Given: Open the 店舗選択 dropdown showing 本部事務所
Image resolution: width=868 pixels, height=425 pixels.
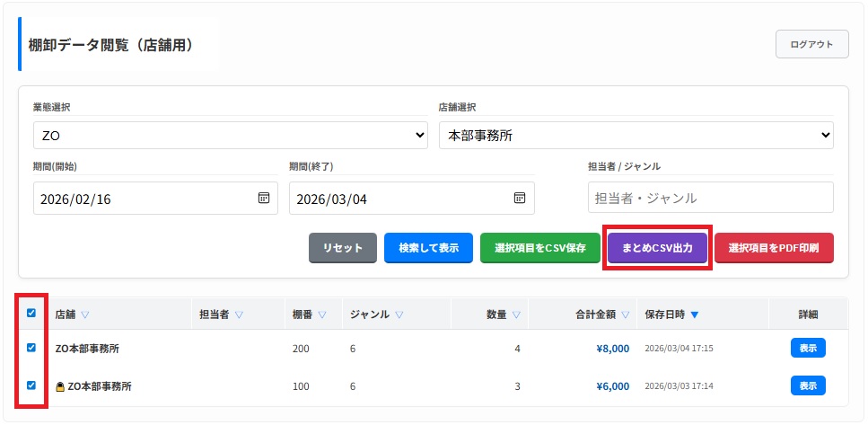Looking at the screenshot, I should pyautogui.click(x=636, y=136).
